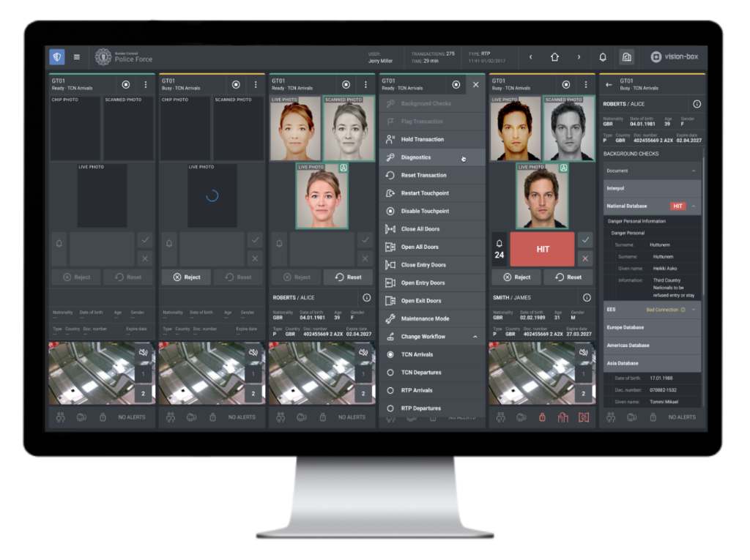Image resolution: width=750 pixels, height=560 pixels.
Task: Choose Diagnostics from the menu
Action: 416,157
